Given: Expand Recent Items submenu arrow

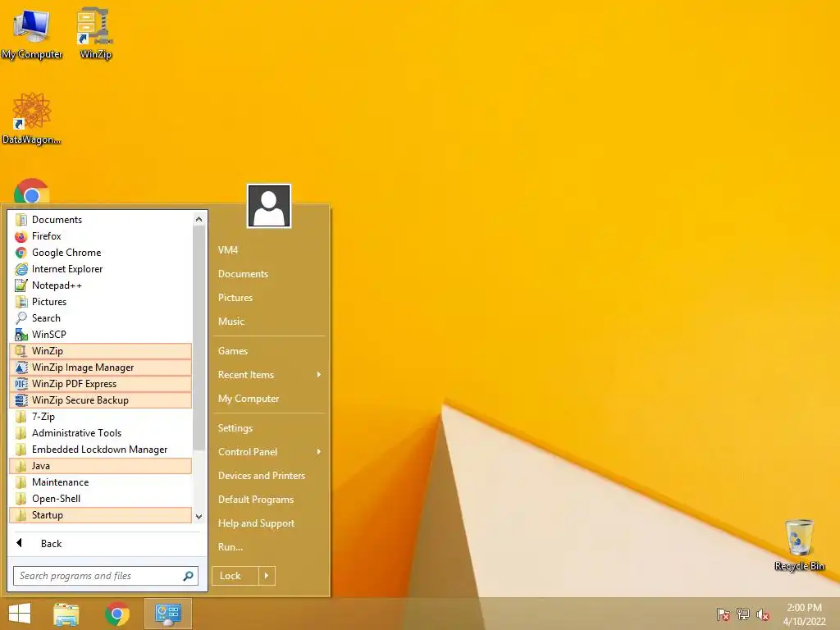Looking at the screenshot, I should (x=319, y=374).
